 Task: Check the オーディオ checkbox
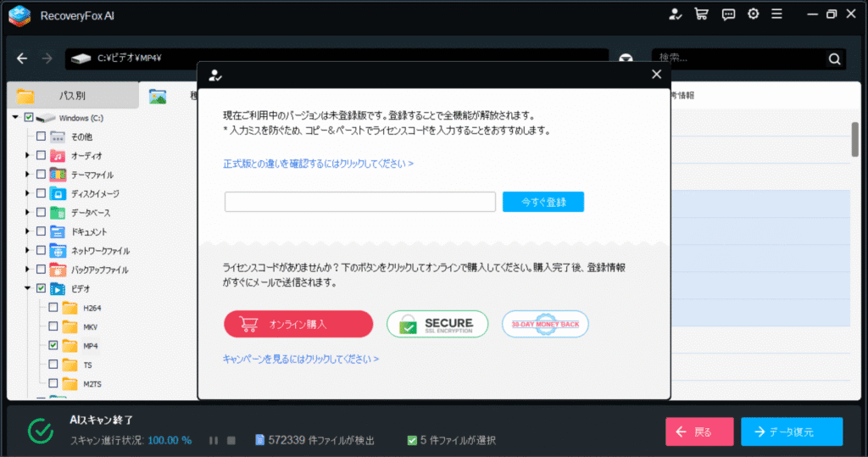tap(41, 155)
